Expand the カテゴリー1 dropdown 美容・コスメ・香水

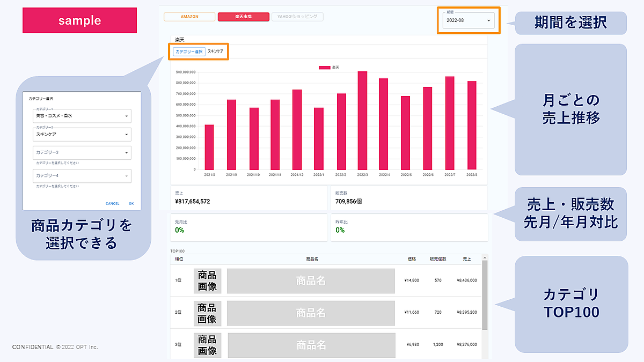point(82,116)
